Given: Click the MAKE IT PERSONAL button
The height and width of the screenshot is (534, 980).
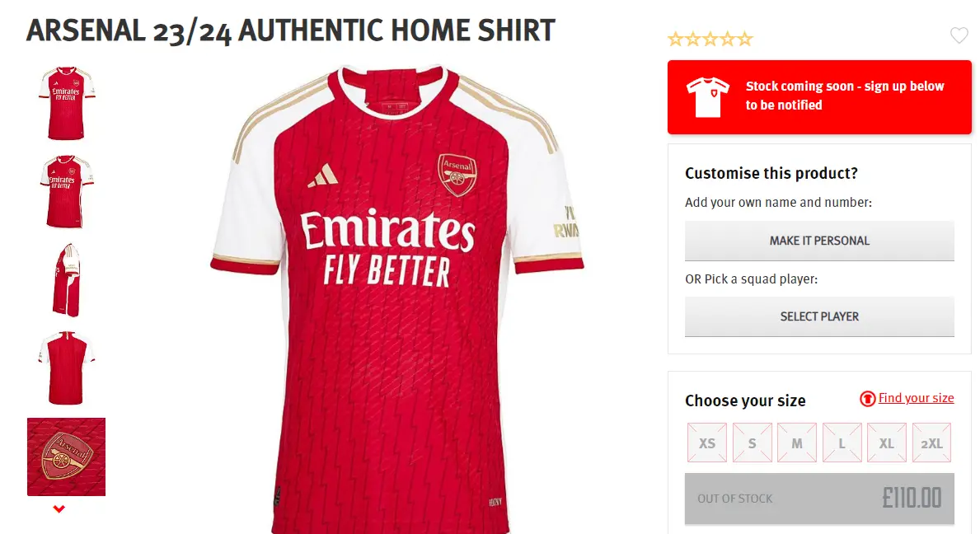Looking at the screenshot, I should (x=818, y=240).
